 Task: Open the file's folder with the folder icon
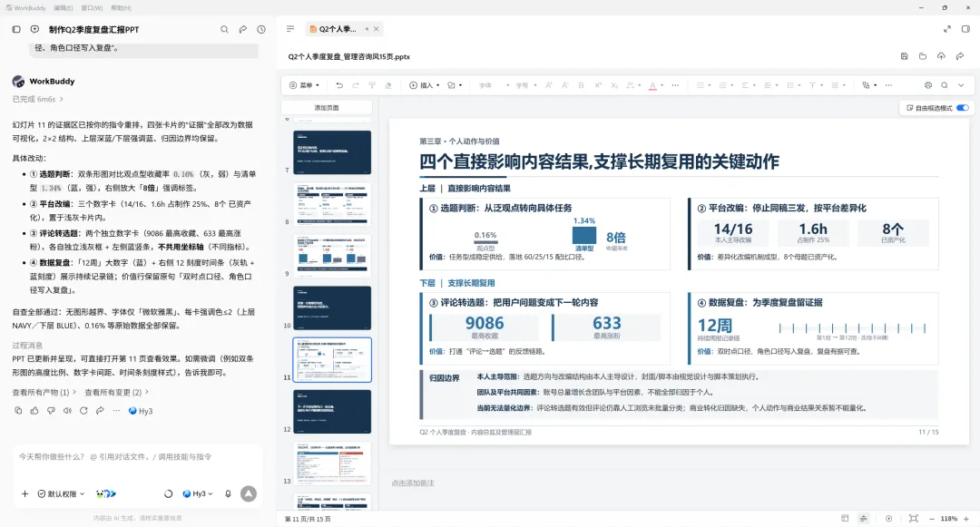point(923,56)
